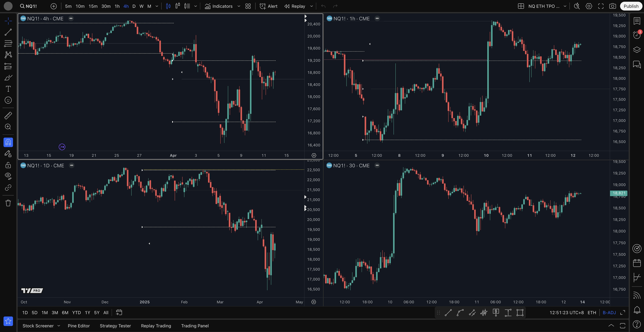Expand the NQ ETH TPO layout dropdown

(565, 6)
